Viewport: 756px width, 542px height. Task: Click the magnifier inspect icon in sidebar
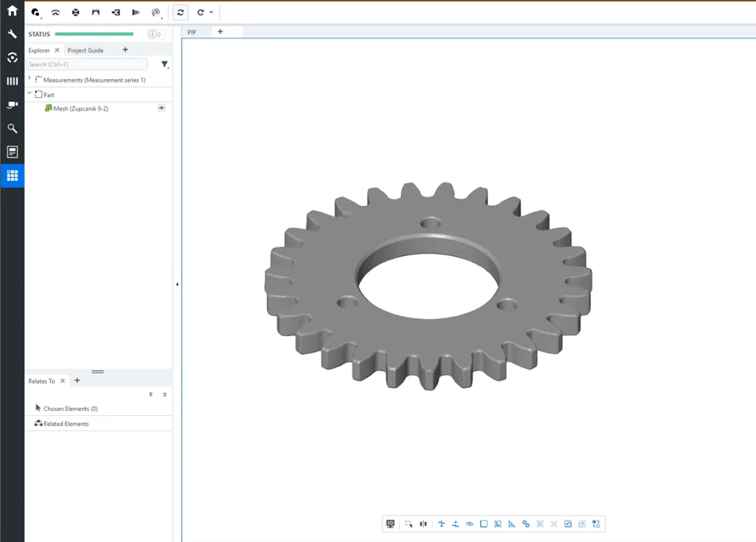coord(12,128)
